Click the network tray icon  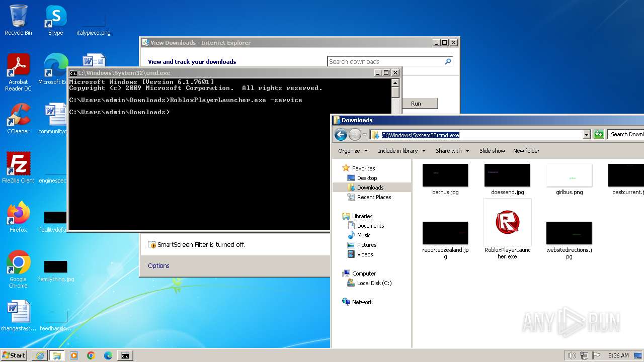point(584,355)
